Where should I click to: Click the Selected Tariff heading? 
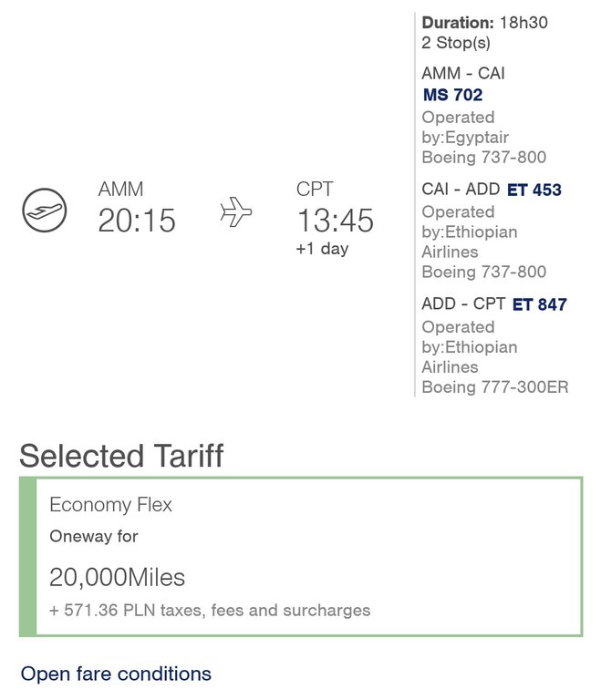pos(121,456)
